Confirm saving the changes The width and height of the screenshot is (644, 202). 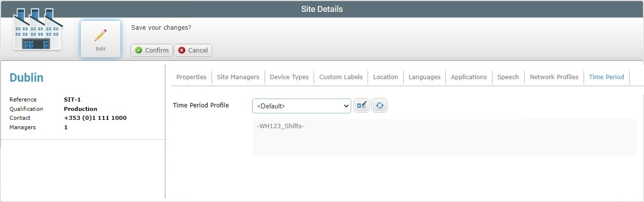click(152, 50)
